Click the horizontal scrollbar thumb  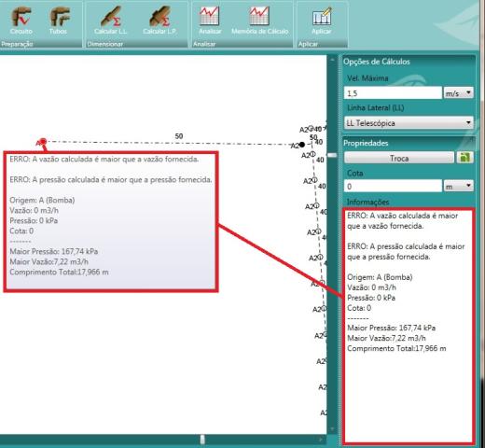point(202,440)
